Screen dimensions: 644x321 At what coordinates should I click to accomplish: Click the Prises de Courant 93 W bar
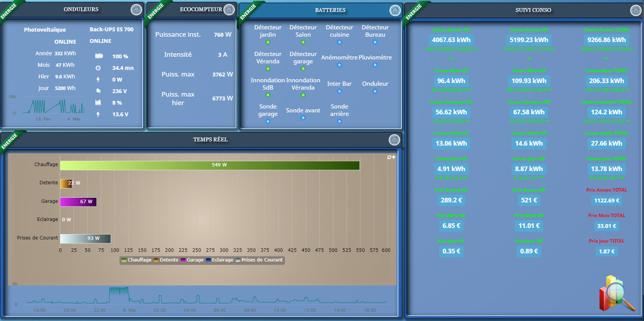85,239
